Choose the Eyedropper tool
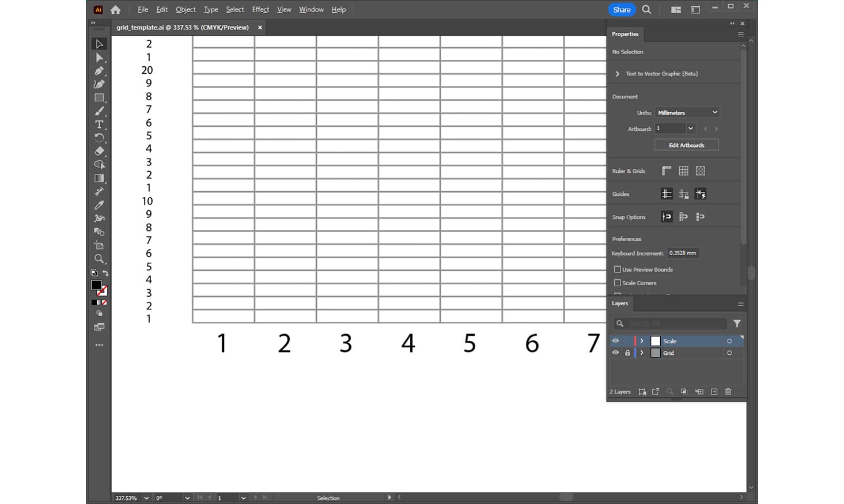This screenshot has width=844, height=504. coord(99,205)
